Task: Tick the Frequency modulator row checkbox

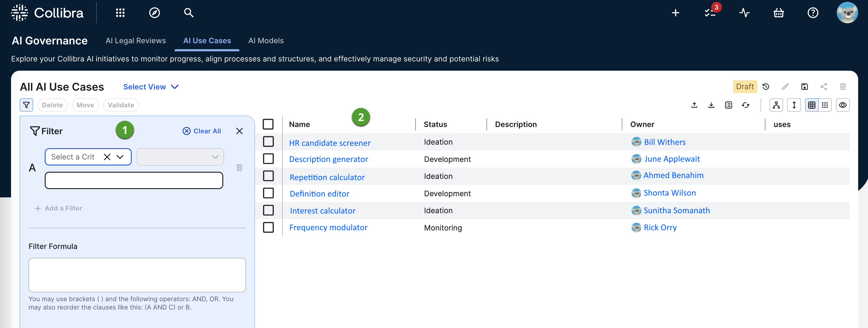Action: point(268,228)
